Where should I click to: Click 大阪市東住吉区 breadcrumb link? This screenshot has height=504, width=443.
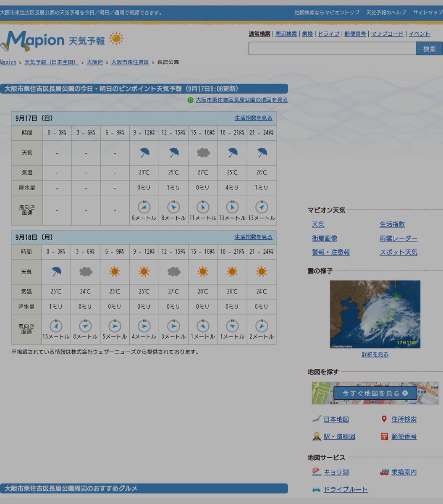pyautogui.click(x=130, y=62)
